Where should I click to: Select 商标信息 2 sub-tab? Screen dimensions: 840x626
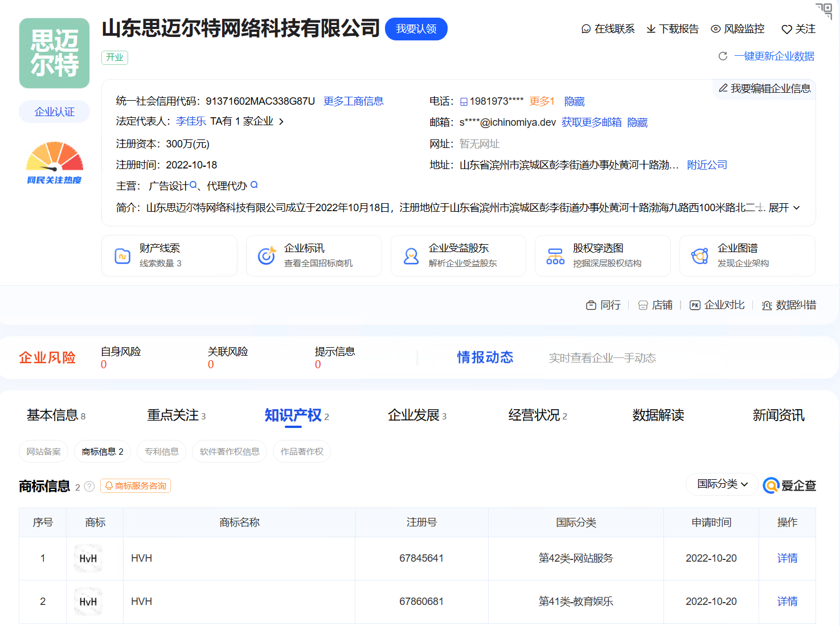pos(103,451)
